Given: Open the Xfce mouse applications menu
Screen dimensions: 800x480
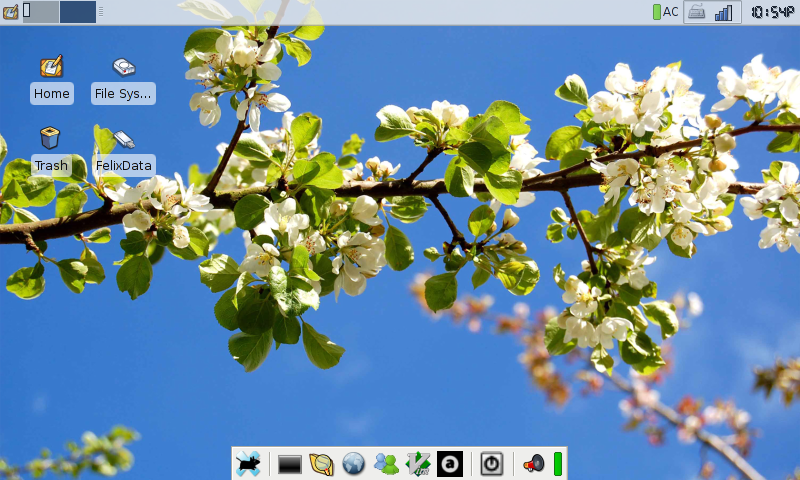Looking at the screenshot, I should point(248,464).
